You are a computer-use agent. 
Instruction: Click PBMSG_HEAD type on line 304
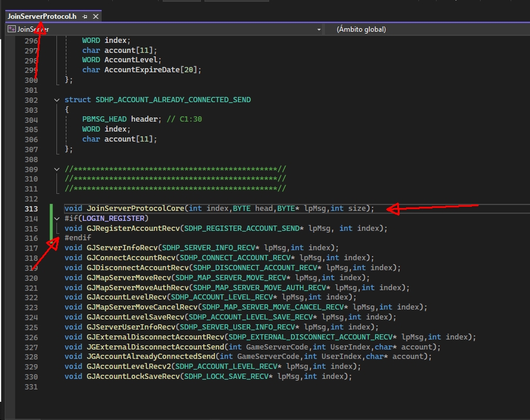[x=105, y=119]
